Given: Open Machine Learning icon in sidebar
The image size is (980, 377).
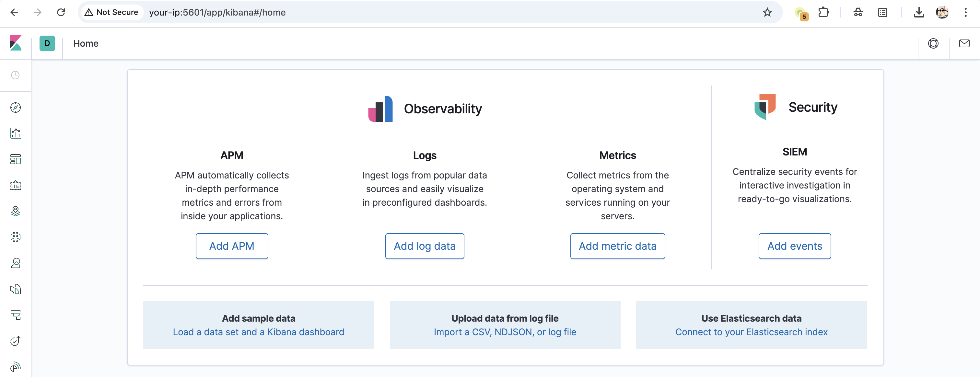Looking at the screenshot, I should [x=16, y=237].
